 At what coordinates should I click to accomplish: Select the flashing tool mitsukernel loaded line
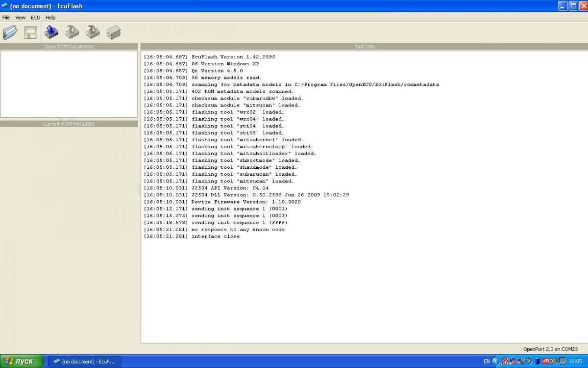click(223, 139)
